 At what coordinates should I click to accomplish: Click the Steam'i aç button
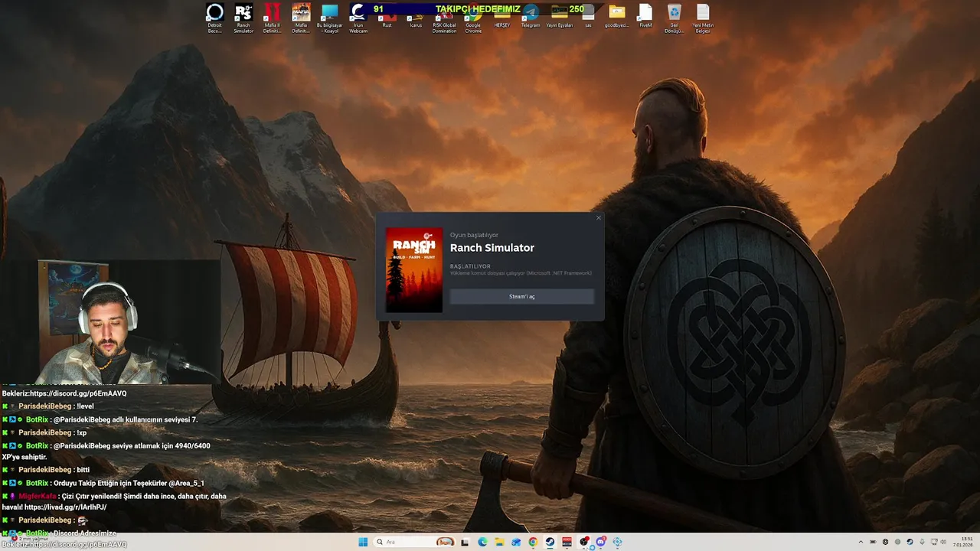click(522, 297)
